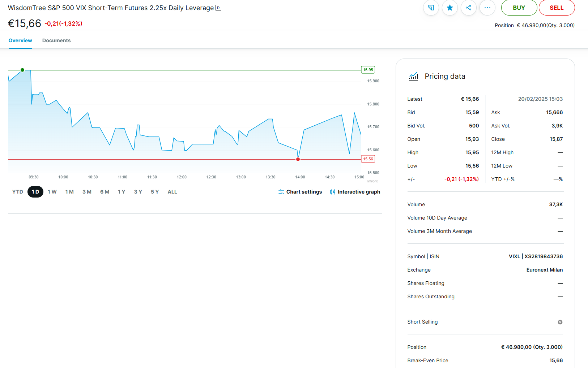Click the share icon button
The width and height of the screenshot is (588, 368).
tap(469, 8)
